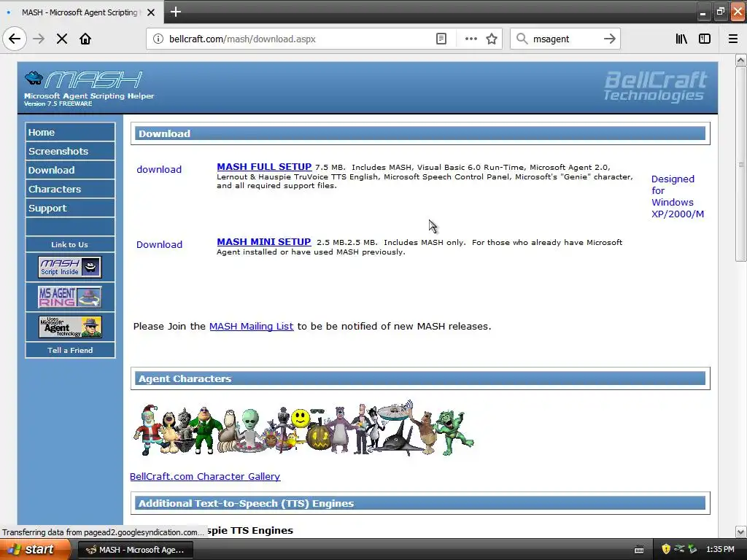Toggle Reader View icon in address bar
Screen dimensions: 747x560
pos(441,39)
